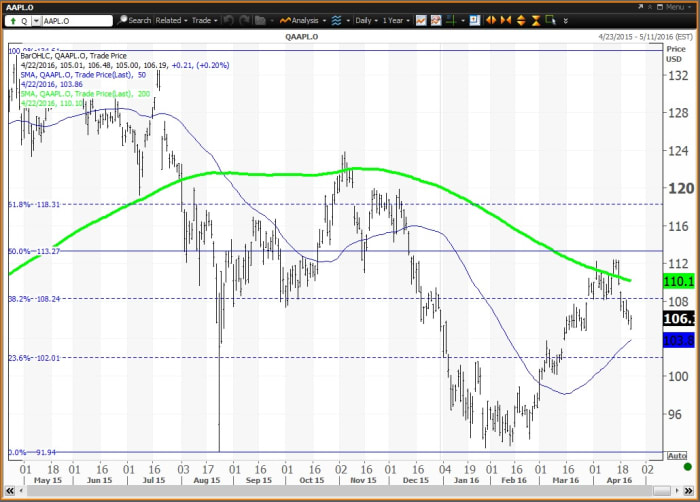Click the line chart style icon
700x502 pixels.
click(x=421, y=21)
